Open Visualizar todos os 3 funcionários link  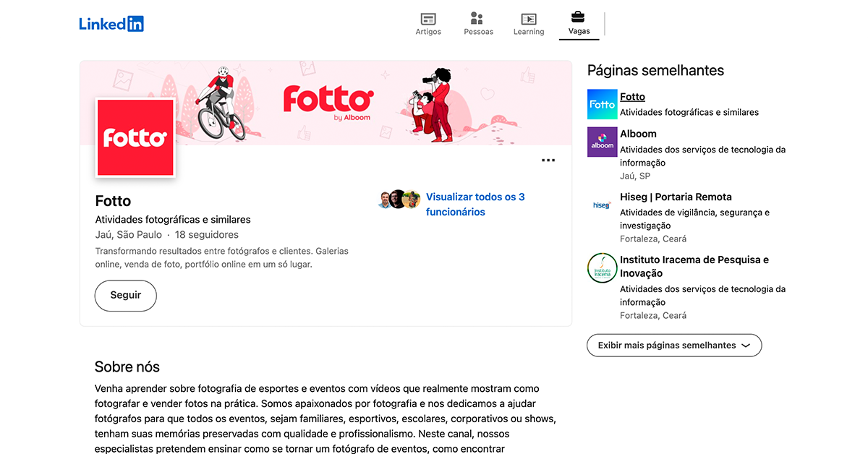475,204
